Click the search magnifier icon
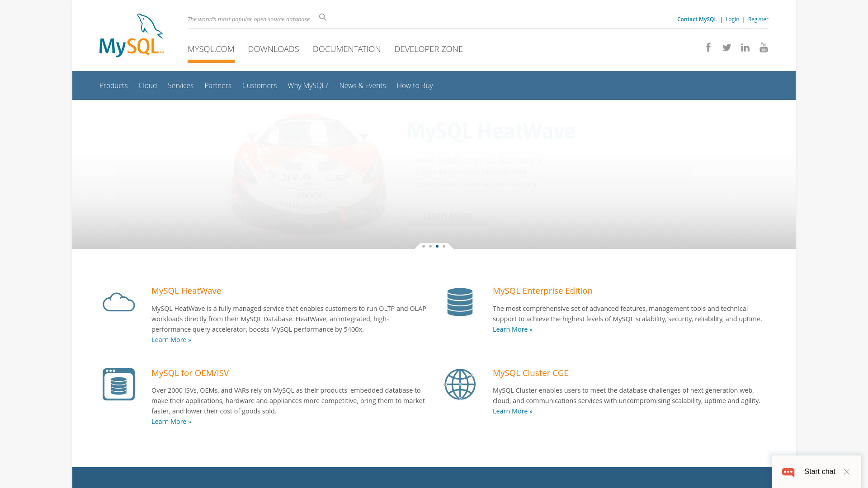868x488 pixels. tap(322, 17)
